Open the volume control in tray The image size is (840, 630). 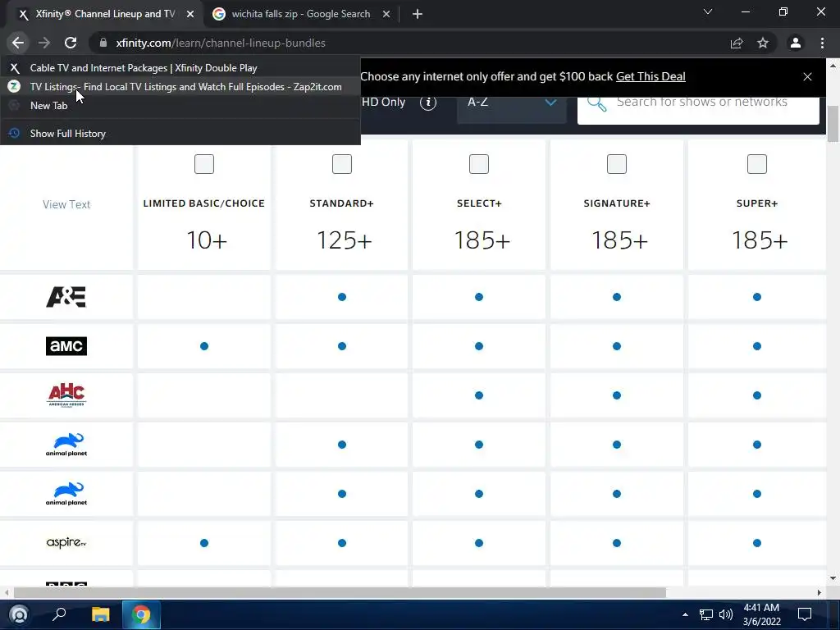[726, 614]
